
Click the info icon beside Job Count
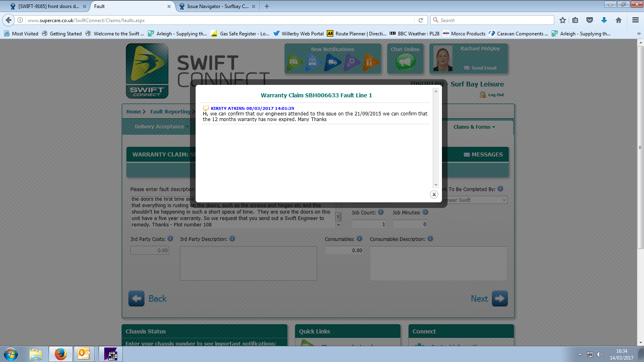pyautogui.click(x=381, y=212)
